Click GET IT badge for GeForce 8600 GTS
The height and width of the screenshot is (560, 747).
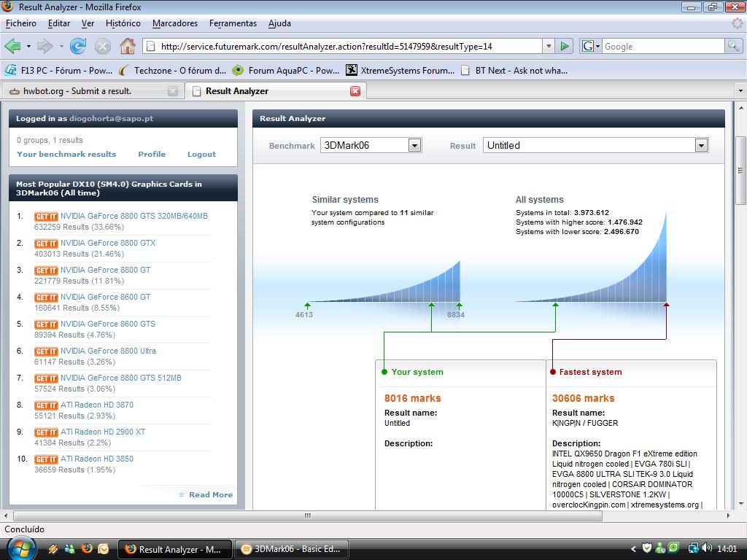point(46,324)
